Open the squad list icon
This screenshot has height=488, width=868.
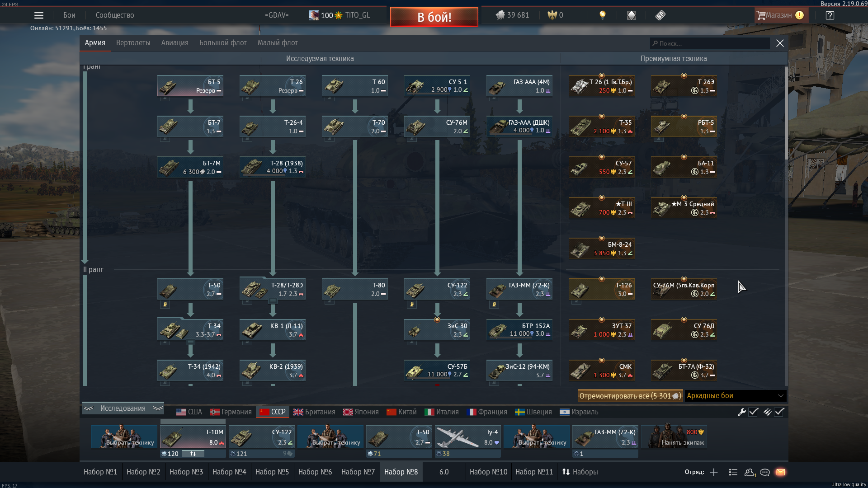[x=733, y=472]
